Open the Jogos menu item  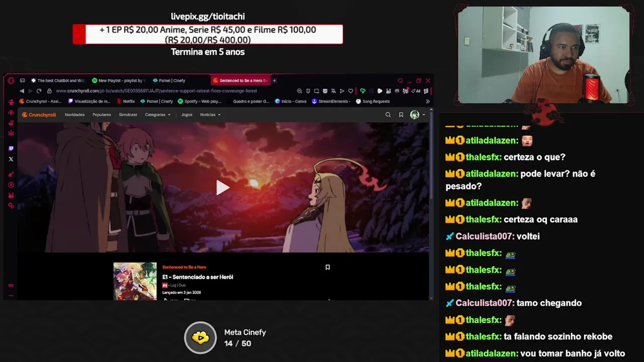[x=187, y=115]
